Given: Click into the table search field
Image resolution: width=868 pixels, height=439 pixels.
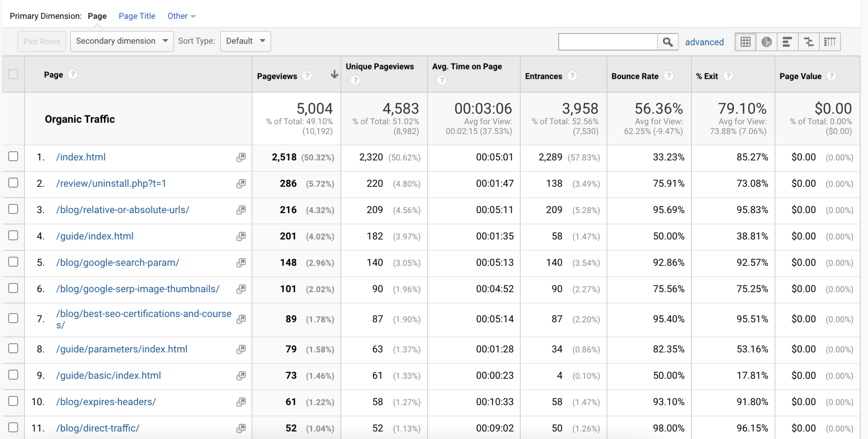Looking at the screenshot, I should [608, 42].
